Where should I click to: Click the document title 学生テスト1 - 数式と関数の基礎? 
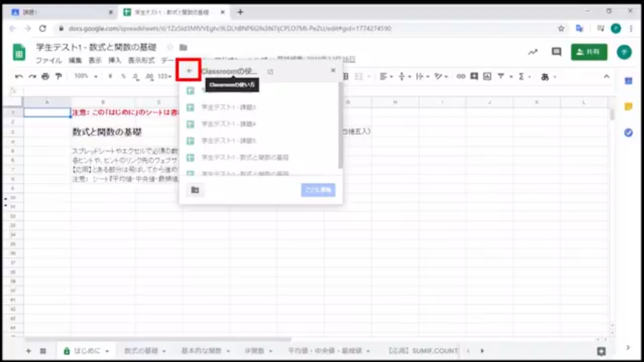pyautogui.click(x=96, y=47)
